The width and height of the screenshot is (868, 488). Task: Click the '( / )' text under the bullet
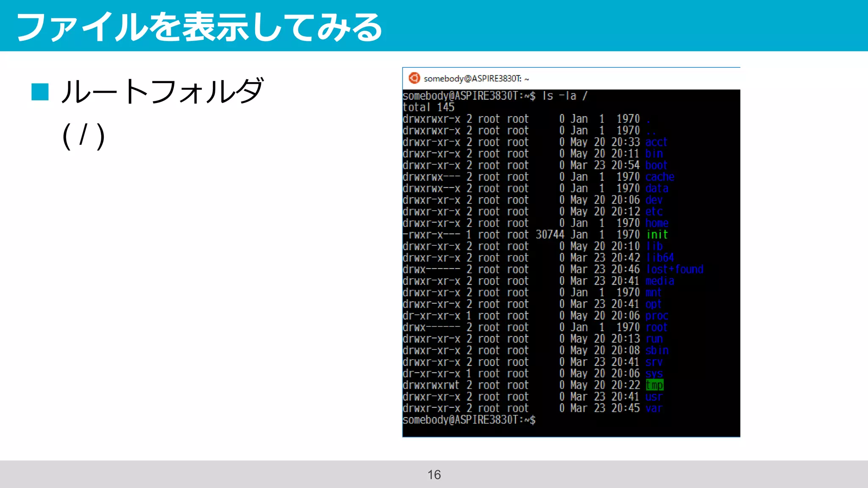coord(83,136)
